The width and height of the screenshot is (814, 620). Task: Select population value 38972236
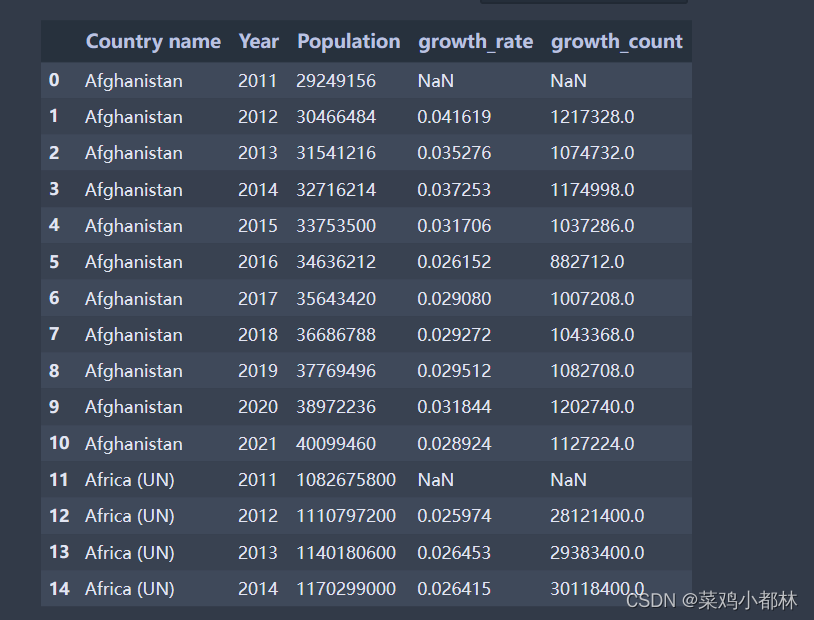pos(336,407)
